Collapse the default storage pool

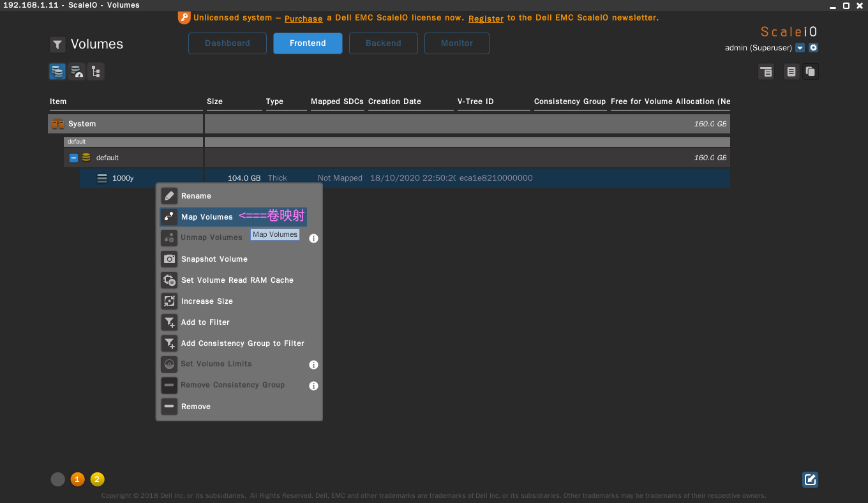pos(73,158)
